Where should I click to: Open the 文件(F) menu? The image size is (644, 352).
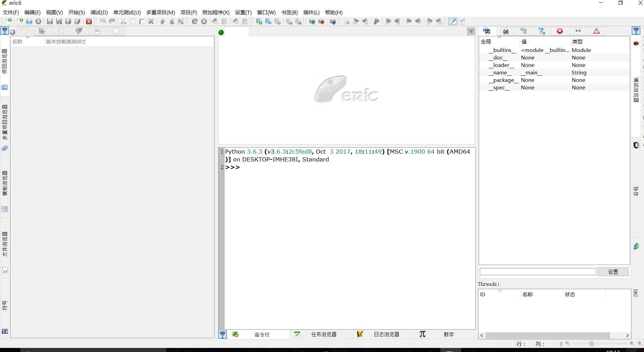[x=11, y=13]
